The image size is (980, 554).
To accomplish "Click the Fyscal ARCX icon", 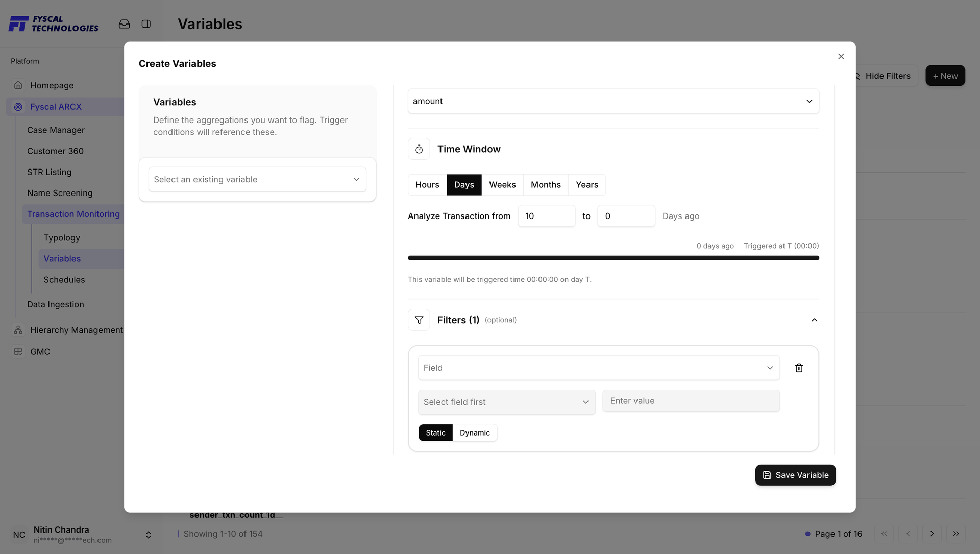I will tap(18, 107).
